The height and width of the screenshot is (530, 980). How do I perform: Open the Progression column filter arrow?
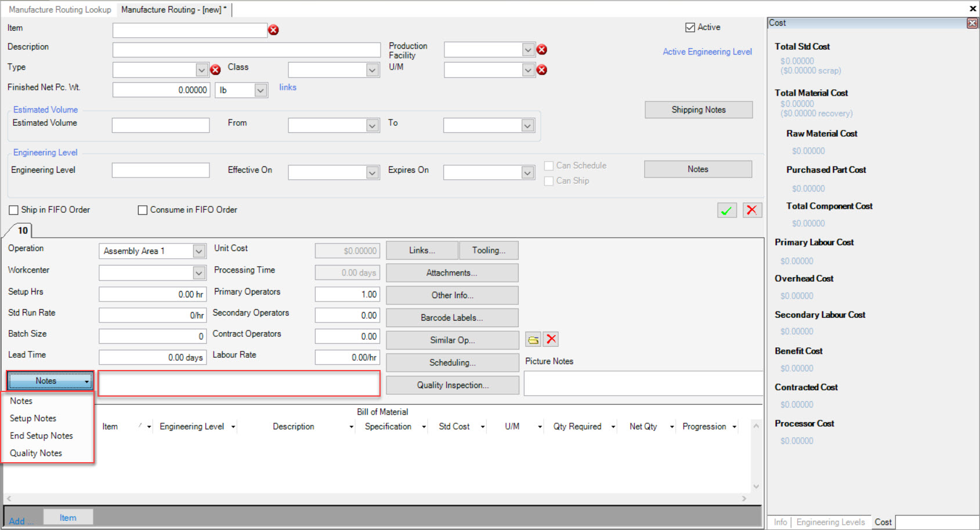coord(734,427)
